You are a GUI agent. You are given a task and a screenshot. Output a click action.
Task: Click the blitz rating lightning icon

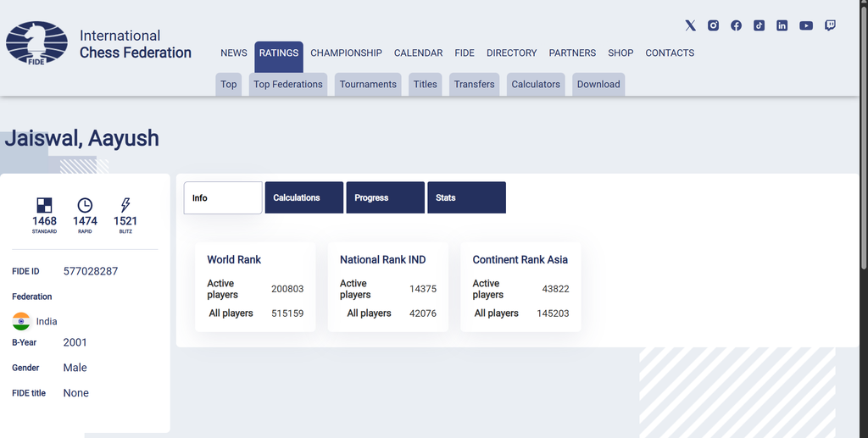click(125, 205)
